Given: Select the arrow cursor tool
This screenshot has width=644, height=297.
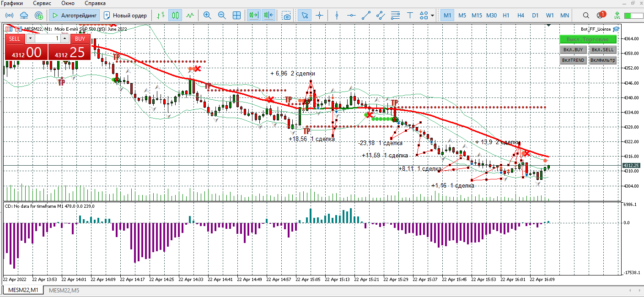Looking at the screenshot, I should (304, 15).
